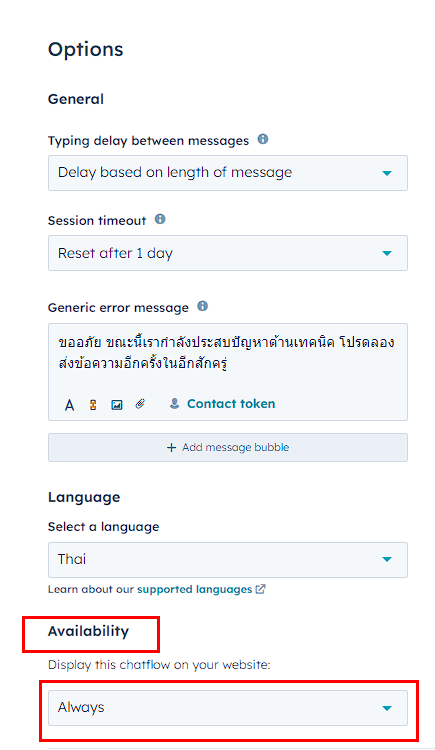Click inside the Thai error message text
The height and width of the screenshot is (750, 435).
tap(226, 352)
